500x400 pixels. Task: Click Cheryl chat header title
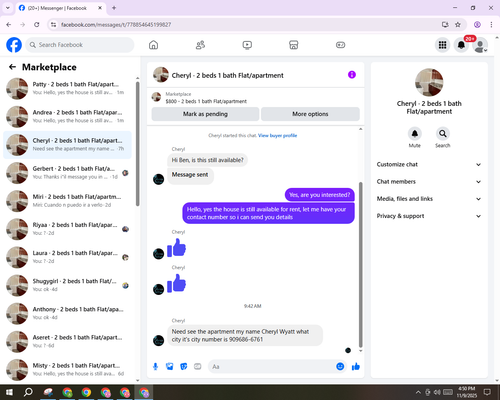coord(227,75)
